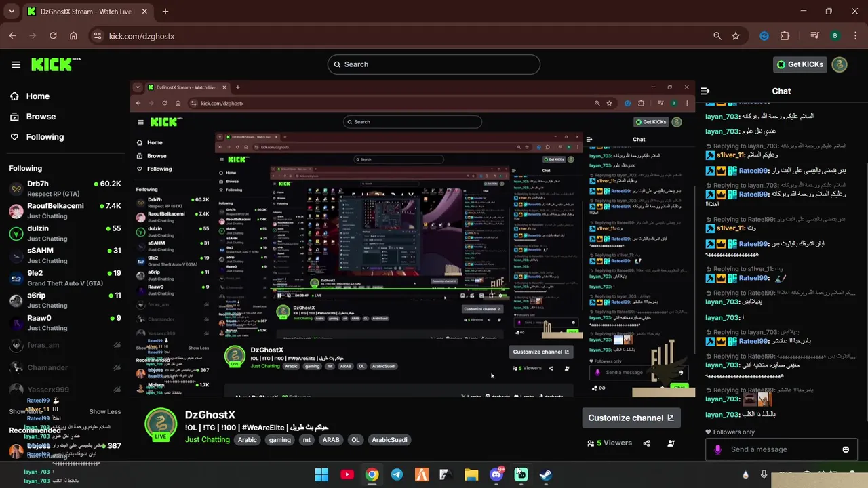Open the tab search dropdown arrow
The image size is (868, 488).
[12, 12]
